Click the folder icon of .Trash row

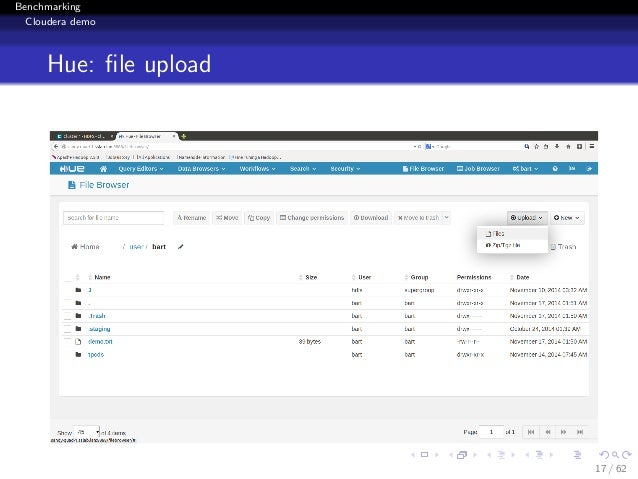tap(78, 316)
